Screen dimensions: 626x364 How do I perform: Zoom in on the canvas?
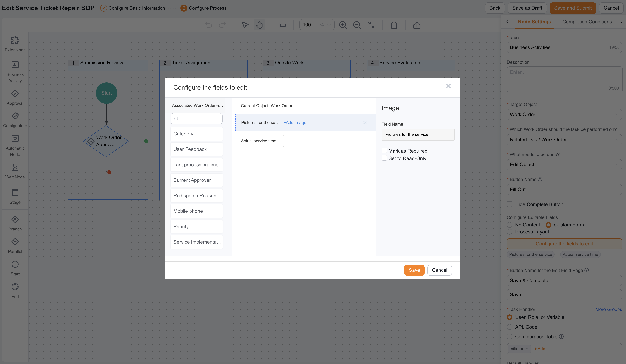[x=343, y=25]
